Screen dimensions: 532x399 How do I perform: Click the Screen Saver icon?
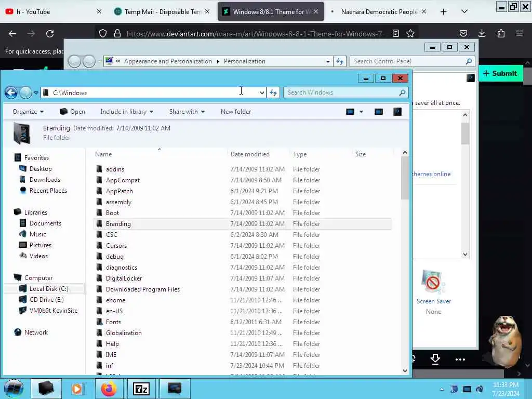(x=432, y=282)
